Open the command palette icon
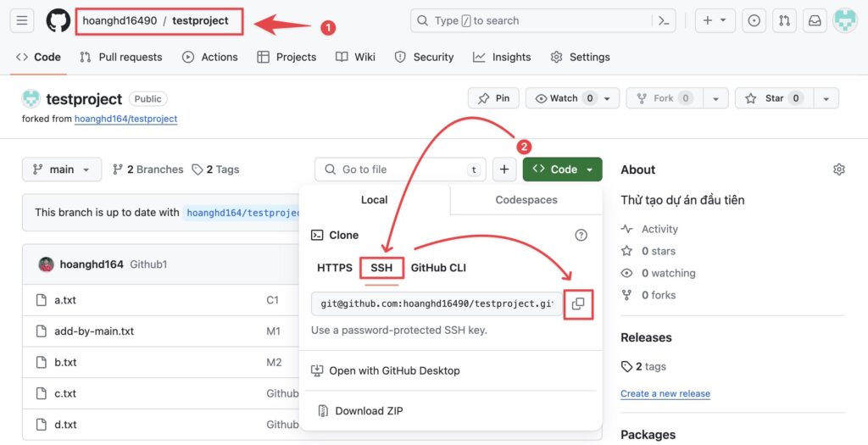 664,21
